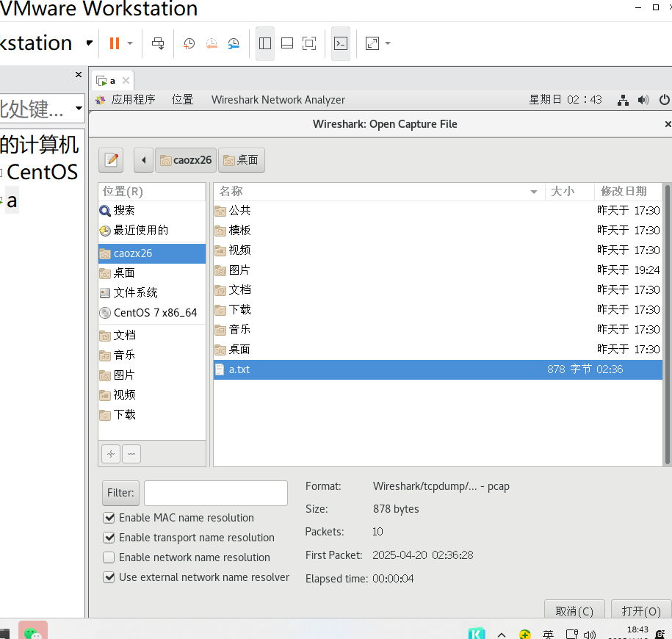The image size is (672, 639).
Task: Close the VMware library side panel
Action: point(79,75)
